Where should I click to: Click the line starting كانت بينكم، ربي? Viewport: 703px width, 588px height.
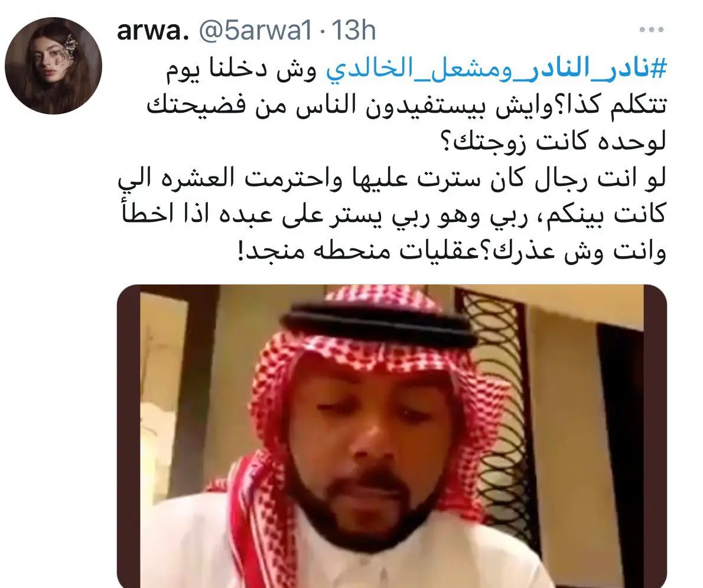coord(394,214)
